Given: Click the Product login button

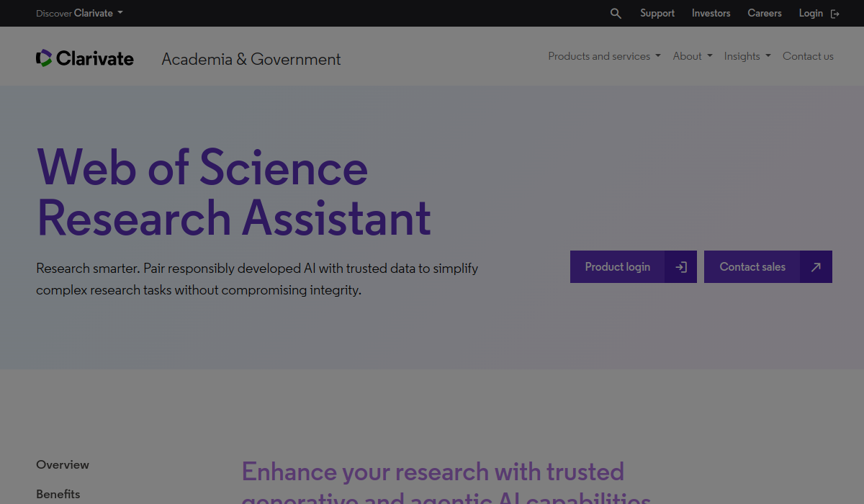Looking at the screenshot, I should click(x=634, y=267).
